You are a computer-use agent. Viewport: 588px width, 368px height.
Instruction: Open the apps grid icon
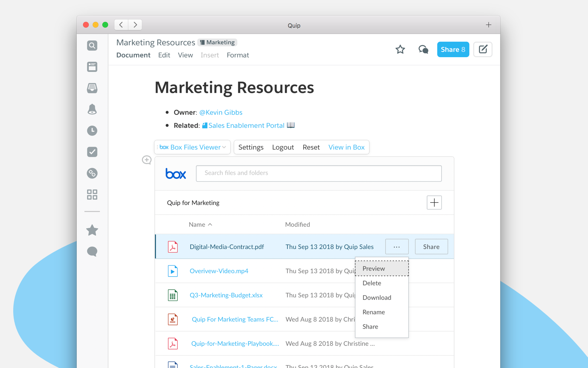point(92,194)
